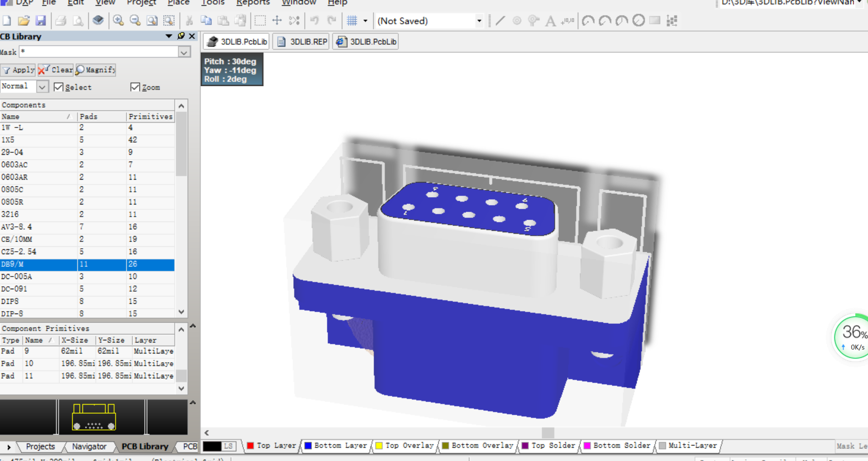This screenshot has height=461, width=868.
Task: Toggle the Zoom checkbox
Action: (135, 87)
